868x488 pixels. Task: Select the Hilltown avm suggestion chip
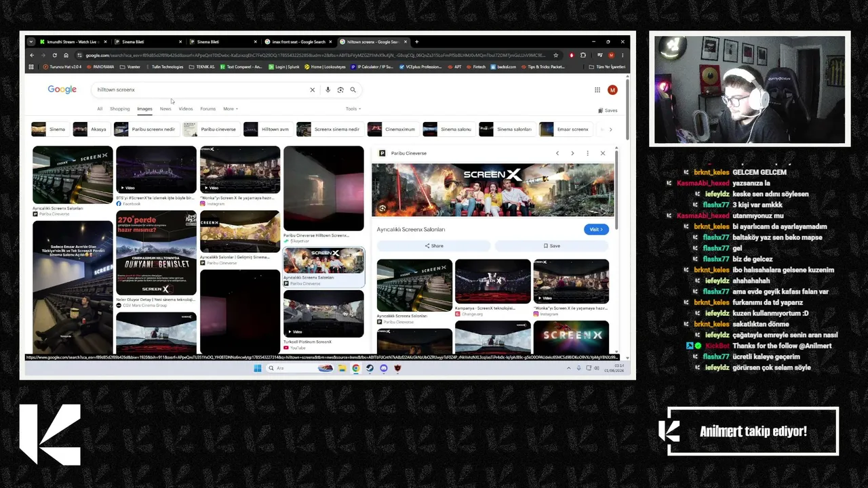click(268, 129)
